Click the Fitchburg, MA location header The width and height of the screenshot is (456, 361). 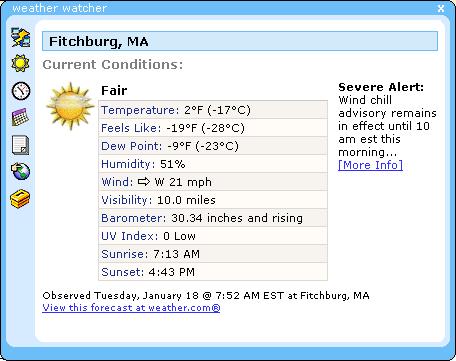point(240,41)
